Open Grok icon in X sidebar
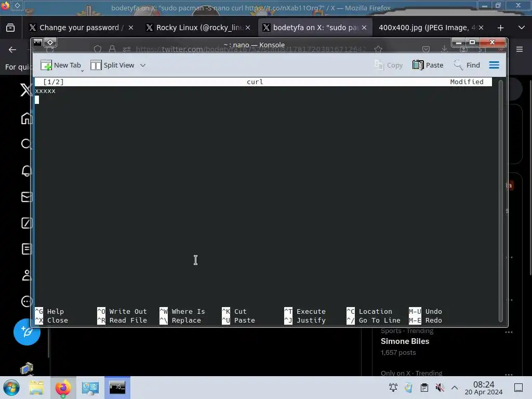 [x=26, y=223]
